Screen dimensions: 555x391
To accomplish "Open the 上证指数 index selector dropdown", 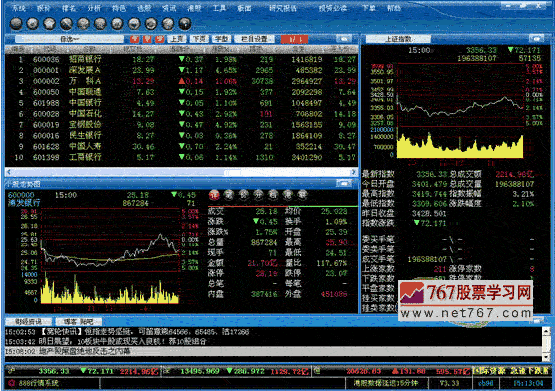I will click(x=398, y=39).
